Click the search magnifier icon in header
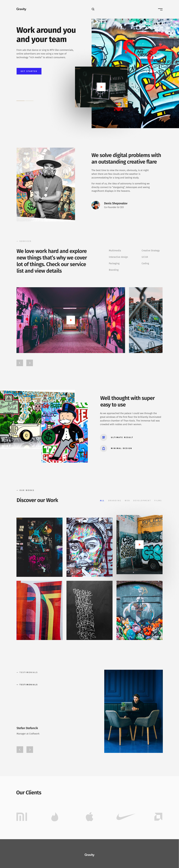The image size is (179, 868). pyautogui.click(x=93, y=9)
